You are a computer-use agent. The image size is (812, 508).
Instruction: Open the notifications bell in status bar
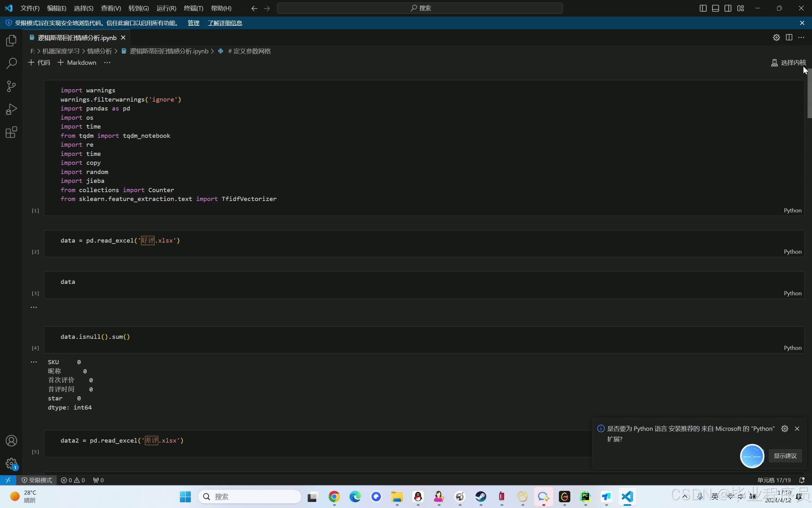click(x=802, y=480)
